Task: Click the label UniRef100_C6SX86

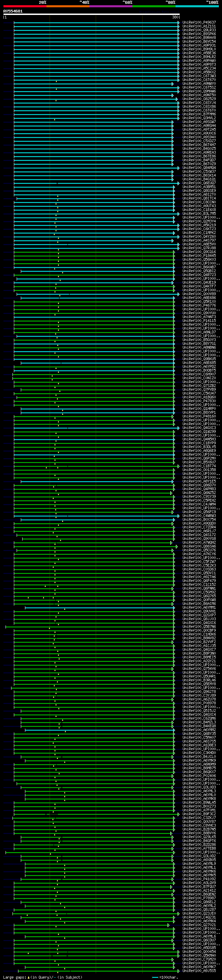Action: coord(199,106)
